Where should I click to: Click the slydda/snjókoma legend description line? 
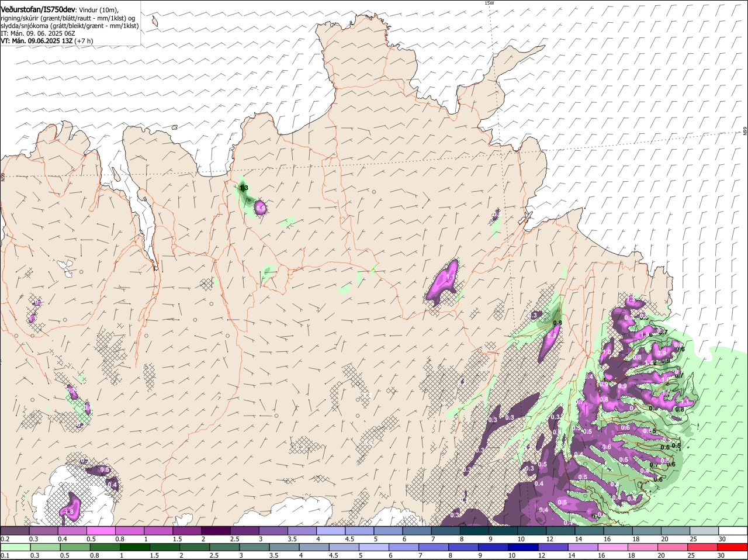(70, 26)
